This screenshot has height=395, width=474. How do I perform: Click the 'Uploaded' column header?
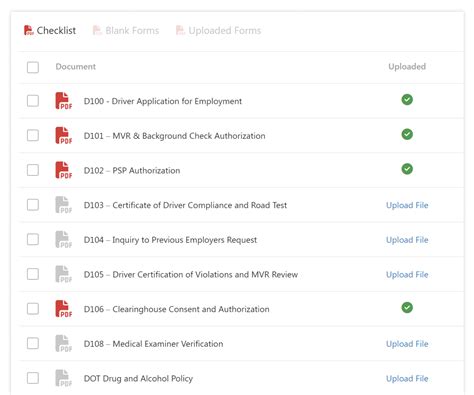pyautogui.click(x=407, y=66)
